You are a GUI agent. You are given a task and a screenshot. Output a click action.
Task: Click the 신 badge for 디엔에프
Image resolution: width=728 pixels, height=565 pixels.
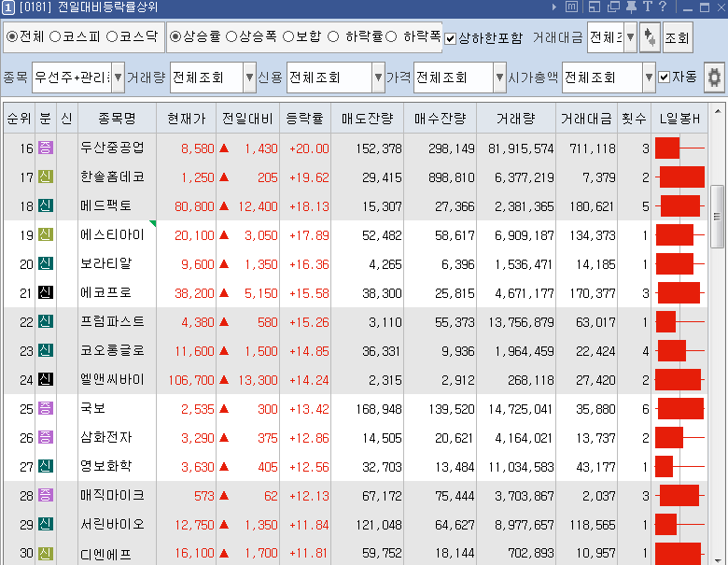coord(45,554)
